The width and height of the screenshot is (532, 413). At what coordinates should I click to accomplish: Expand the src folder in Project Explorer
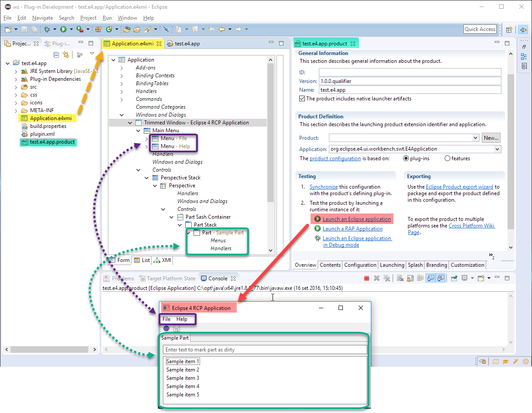click(16, 87)
